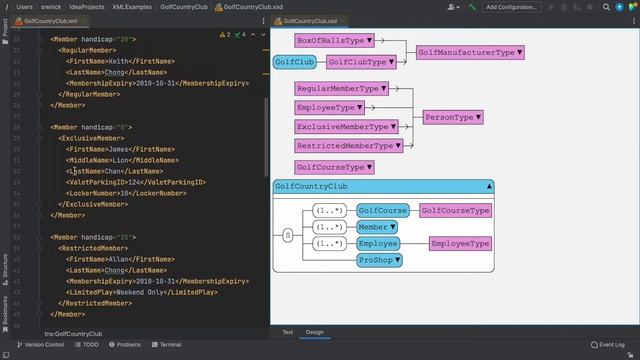Click Users in the breadcrumb path

(24, 7)
